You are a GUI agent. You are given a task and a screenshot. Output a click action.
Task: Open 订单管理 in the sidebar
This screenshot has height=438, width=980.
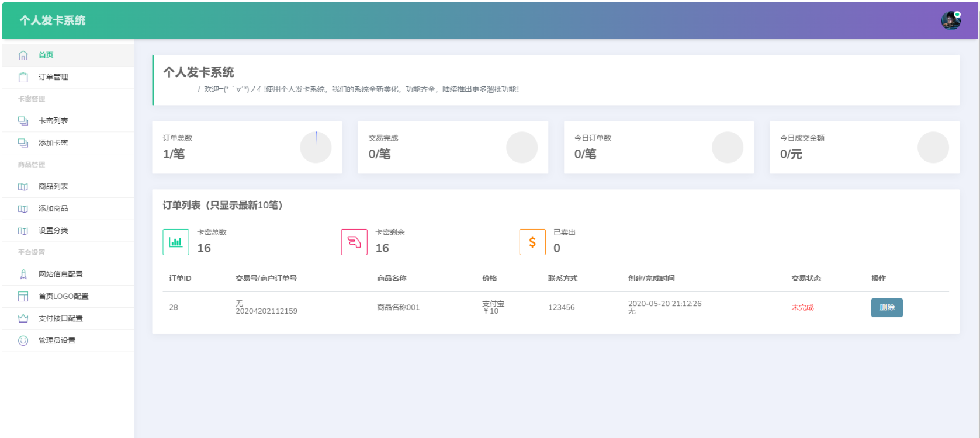coord(68,77)
